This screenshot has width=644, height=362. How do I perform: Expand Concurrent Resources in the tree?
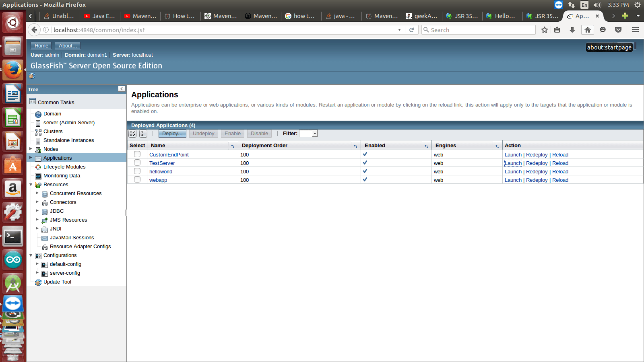[37, 193]
